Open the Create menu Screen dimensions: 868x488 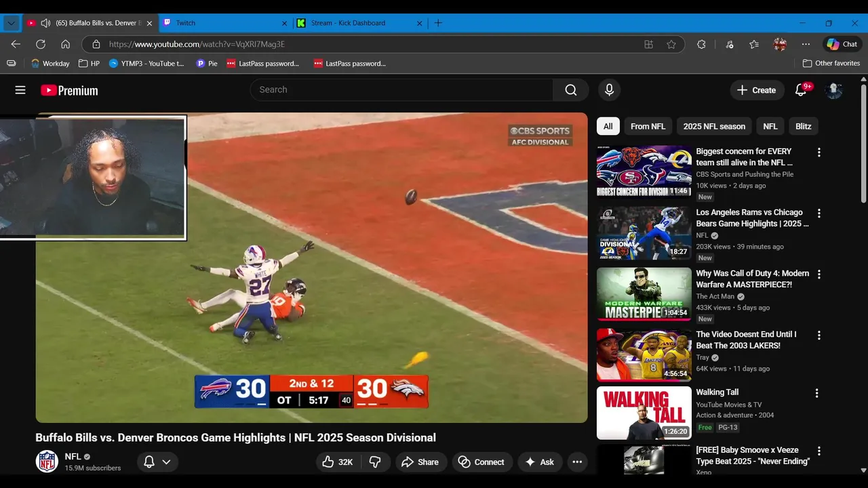757,90
